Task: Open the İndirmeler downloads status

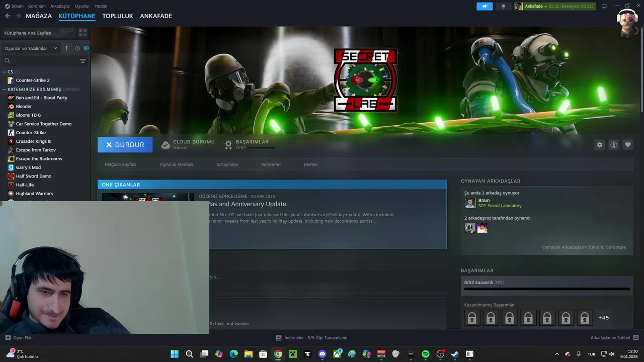Action: [311, 338]
